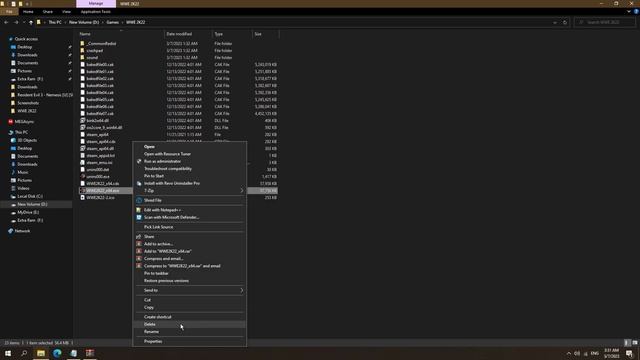Open 3D Objects under This PC
The width and height of the screenshot is (640, 360).
(27, 140)
